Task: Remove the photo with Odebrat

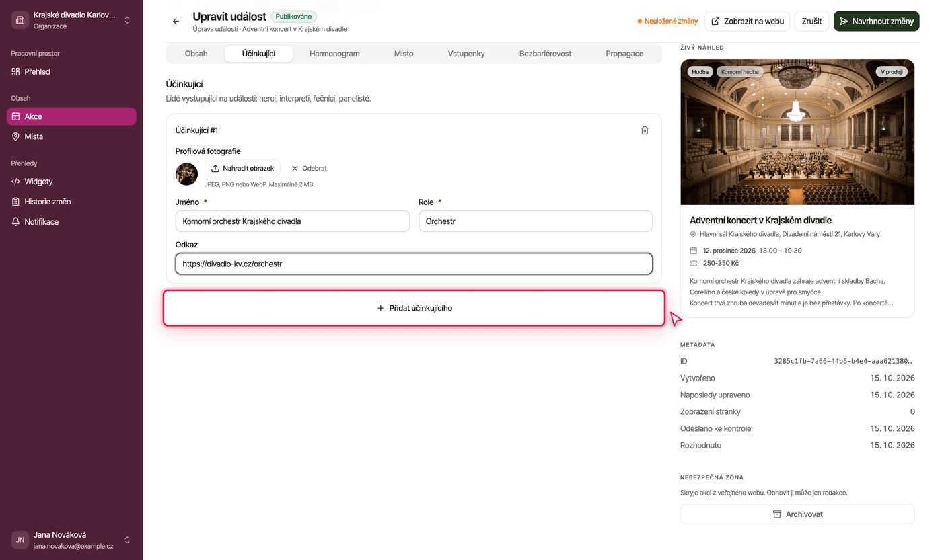Action: pyautogui.click(x=309, y=169)
